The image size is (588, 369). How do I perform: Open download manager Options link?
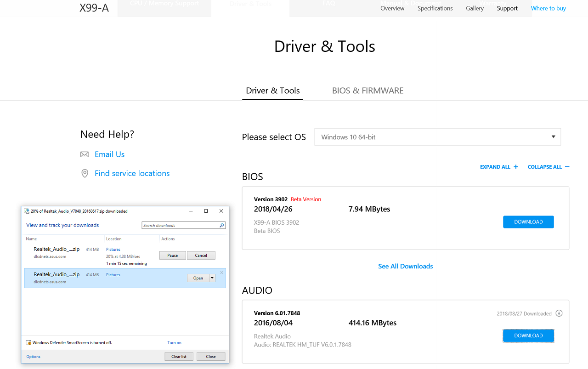33,357
